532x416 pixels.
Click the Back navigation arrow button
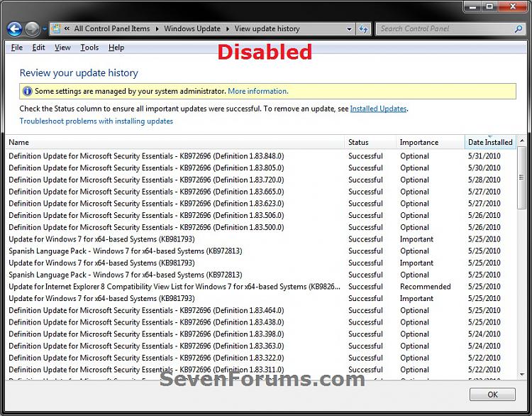click(15, 29)
